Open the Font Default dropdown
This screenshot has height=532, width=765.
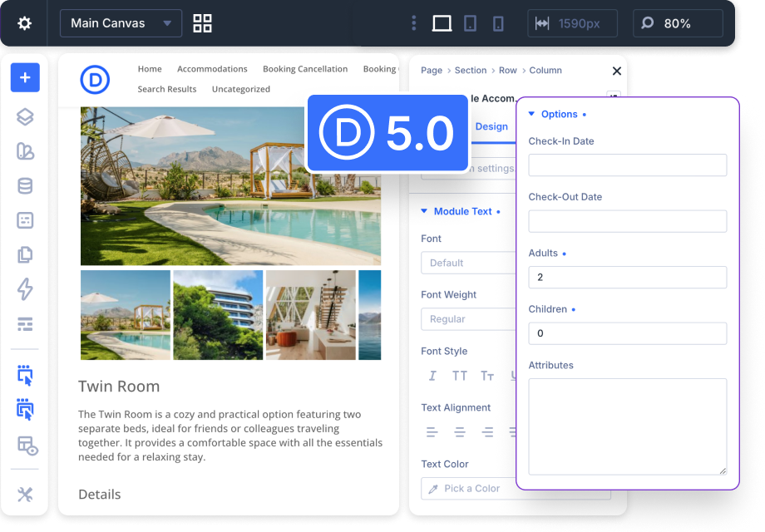468,263
